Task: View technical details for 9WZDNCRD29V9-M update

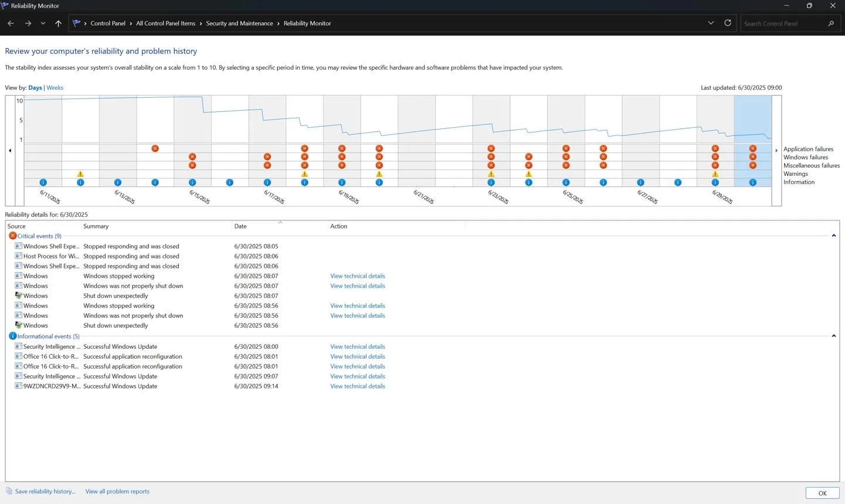Action: [358, 386]
